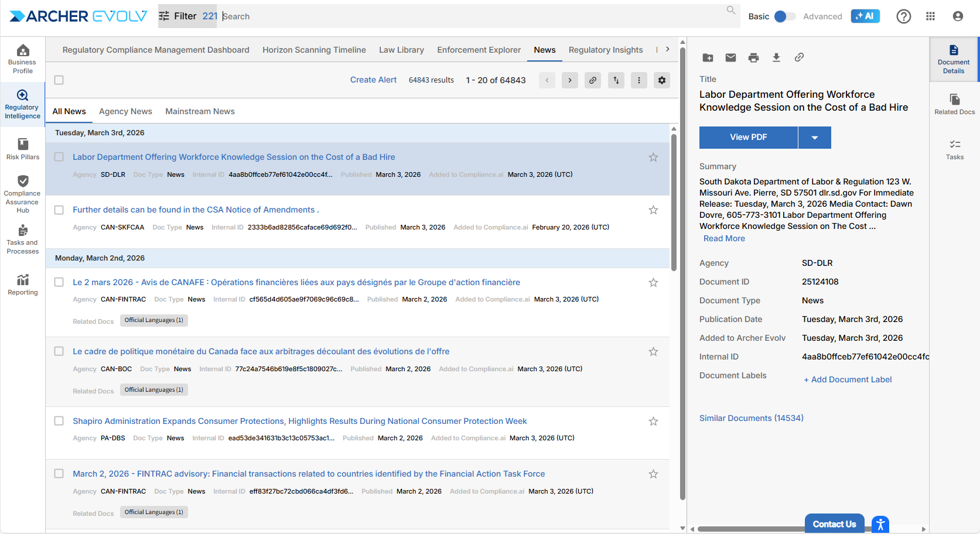Toggle Basic to Advanced search switch
The image size is (980, 534).
pyautogui.click(x=784, y=16)
